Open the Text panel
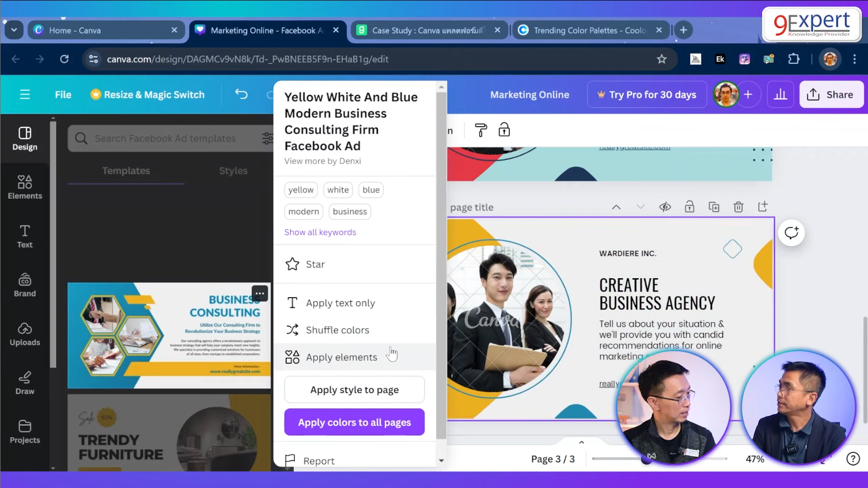 click(25, 235)
